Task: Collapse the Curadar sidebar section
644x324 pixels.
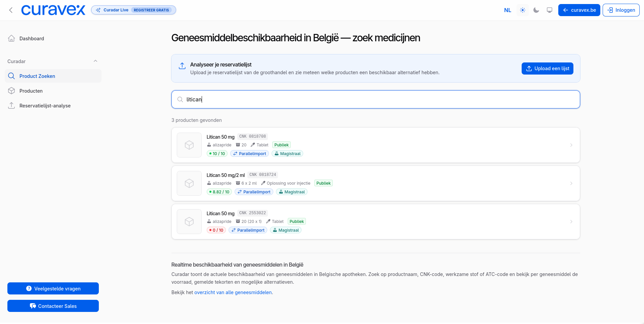Action: tap(95, 61)
